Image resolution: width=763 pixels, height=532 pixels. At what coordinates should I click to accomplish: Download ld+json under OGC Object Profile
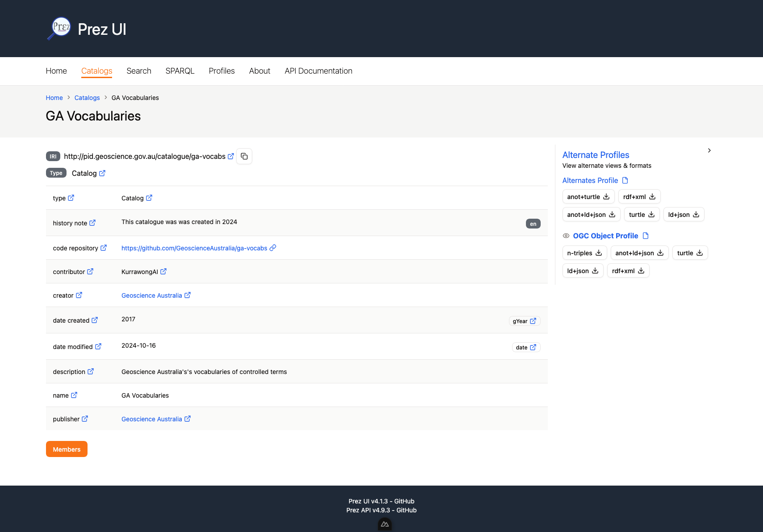583,270
